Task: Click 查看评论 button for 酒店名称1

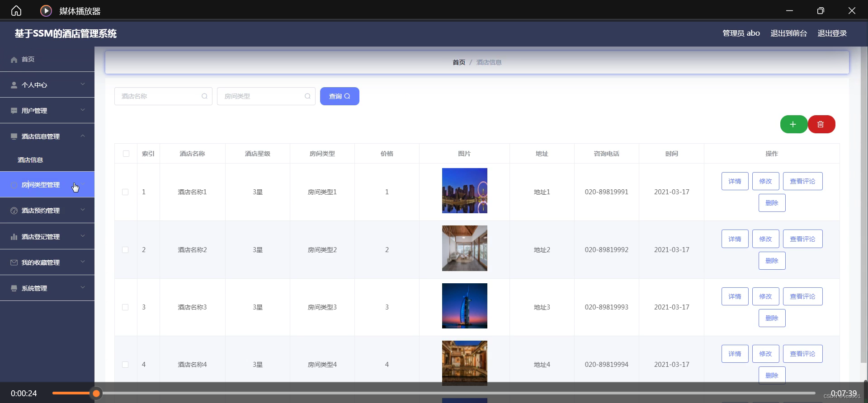Action: point(803,181)
